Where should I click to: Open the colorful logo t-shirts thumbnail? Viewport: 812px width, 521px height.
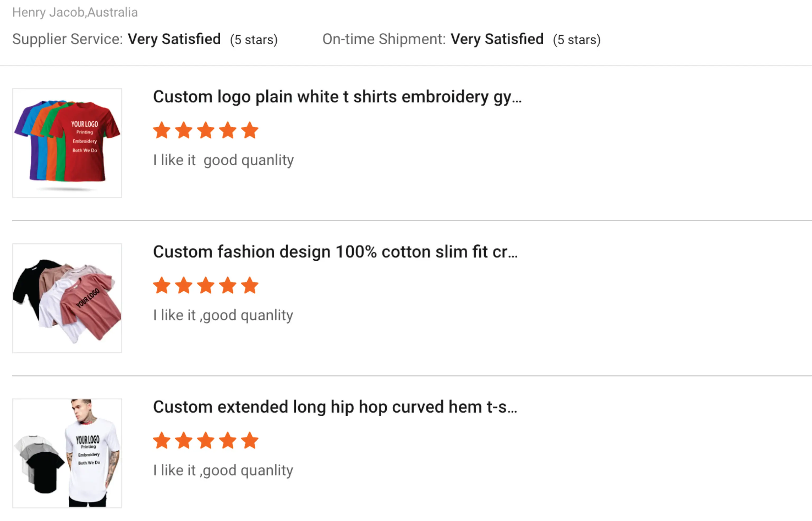coord(67,143)
